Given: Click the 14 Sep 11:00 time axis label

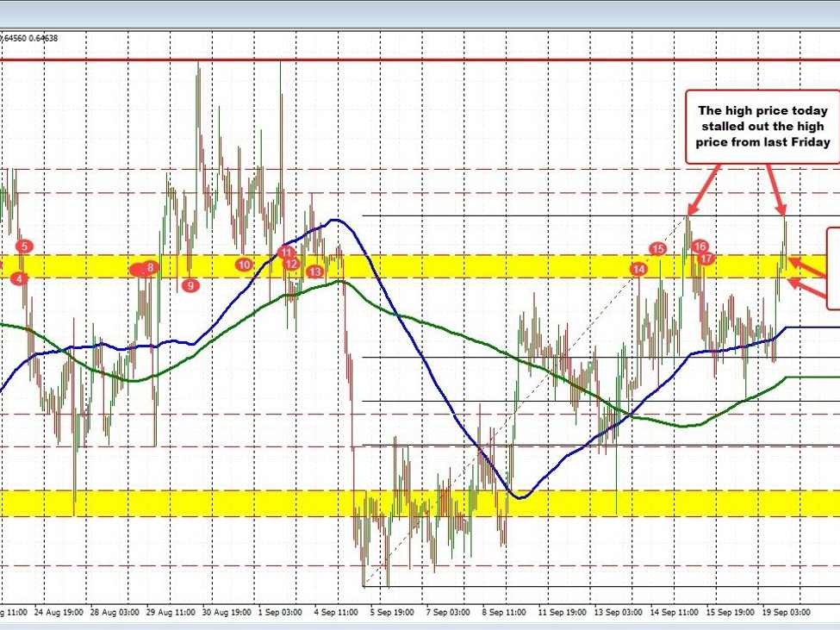Looking at the screenshot, I should pyautogui.click(x=675, y=613).
